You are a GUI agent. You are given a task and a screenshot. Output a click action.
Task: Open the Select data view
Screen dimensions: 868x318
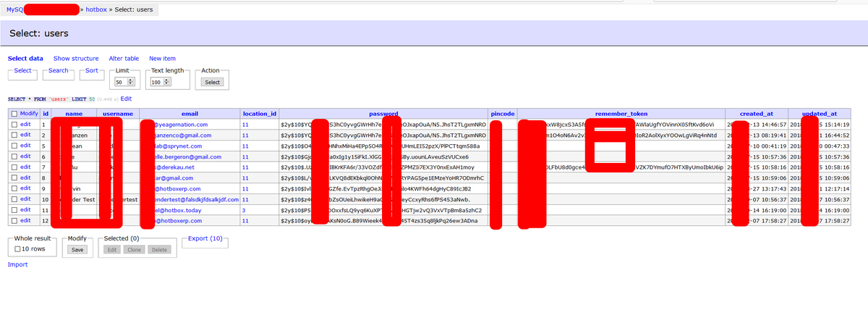tap(25, 59)
